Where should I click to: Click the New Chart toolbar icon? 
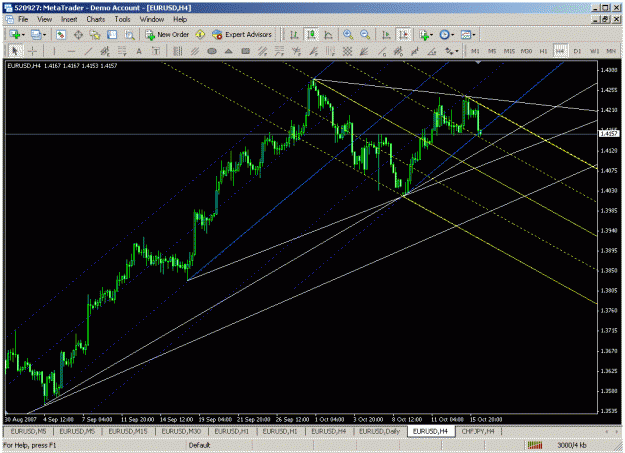coord(14,35)
